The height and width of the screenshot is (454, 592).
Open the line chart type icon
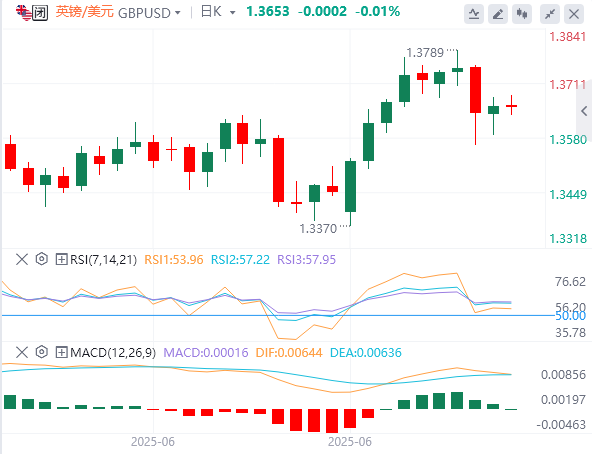coord(473,14)
